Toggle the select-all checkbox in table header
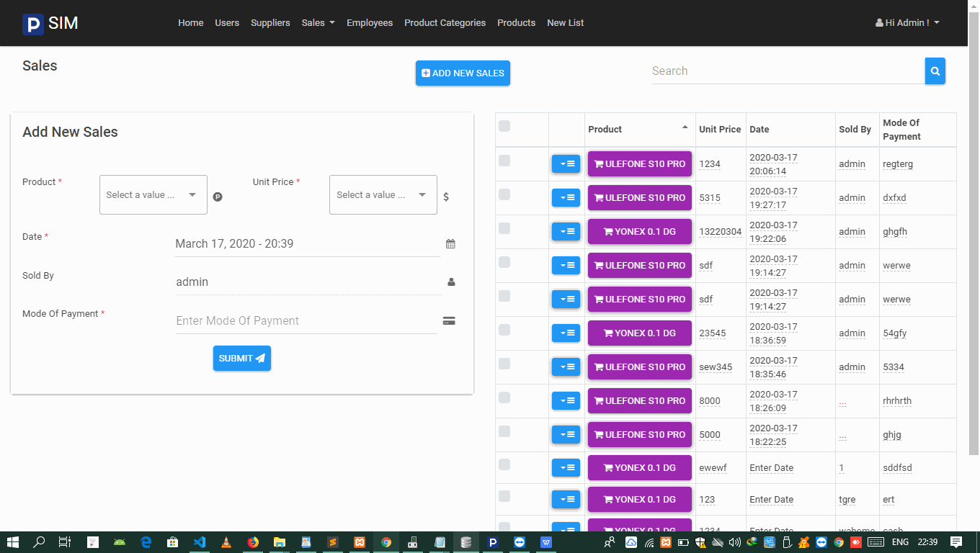The width and height of the screenshot is (980, 553). 504,126
